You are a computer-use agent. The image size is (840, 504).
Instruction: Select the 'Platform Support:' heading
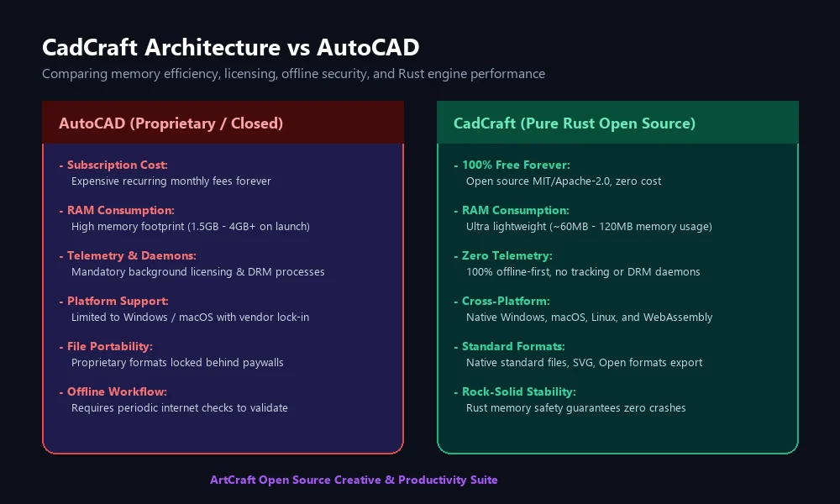118,301
